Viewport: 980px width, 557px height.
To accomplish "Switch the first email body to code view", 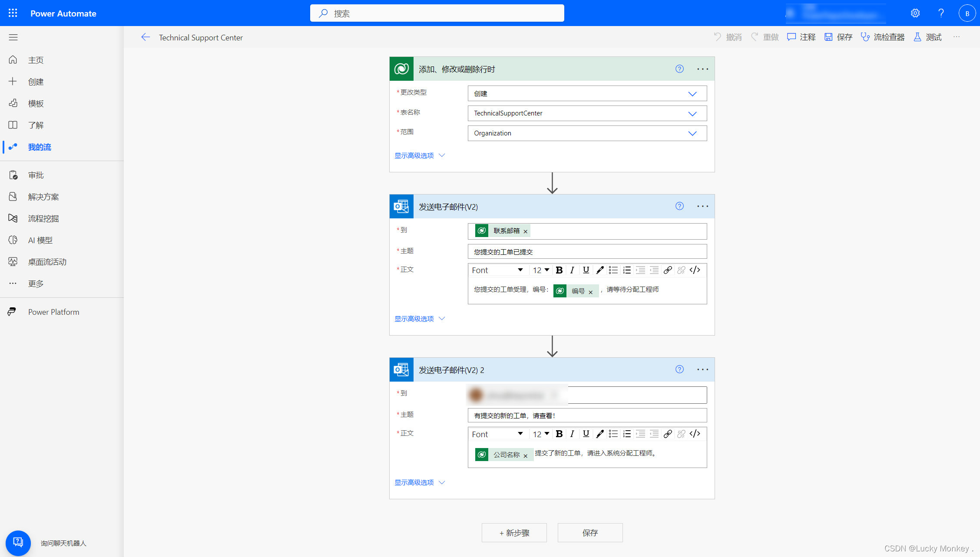I will 695,270.
